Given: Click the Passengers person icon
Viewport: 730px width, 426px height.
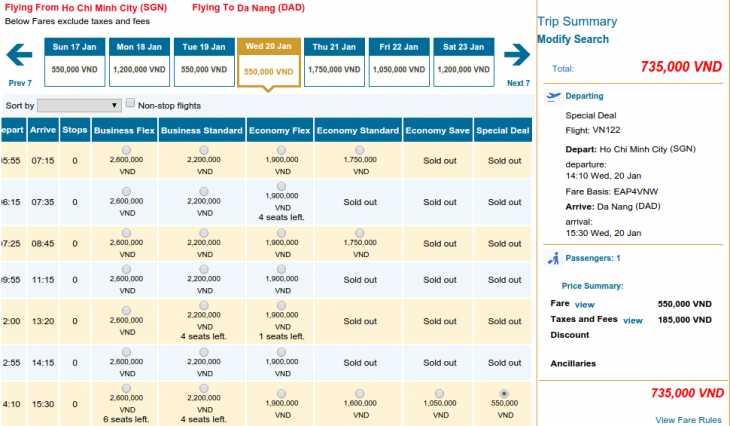Looking at the screenshot, I should [553, 258].
